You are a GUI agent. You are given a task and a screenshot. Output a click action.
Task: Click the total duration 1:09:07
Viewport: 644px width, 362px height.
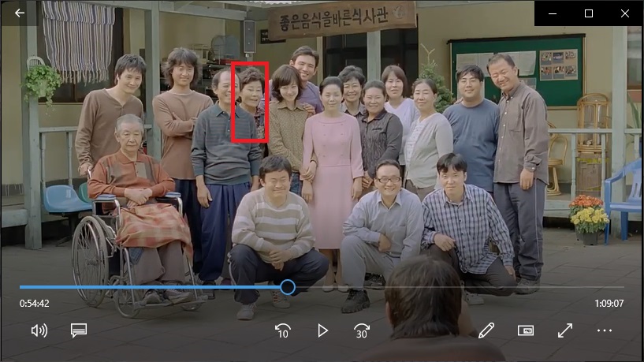point(609,303)
